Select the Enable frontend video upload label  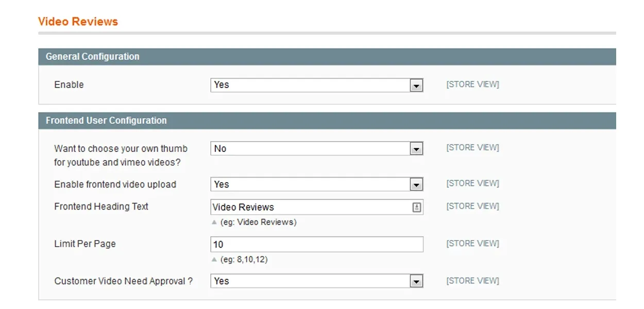pyautogui.click(x=115, y=184)
